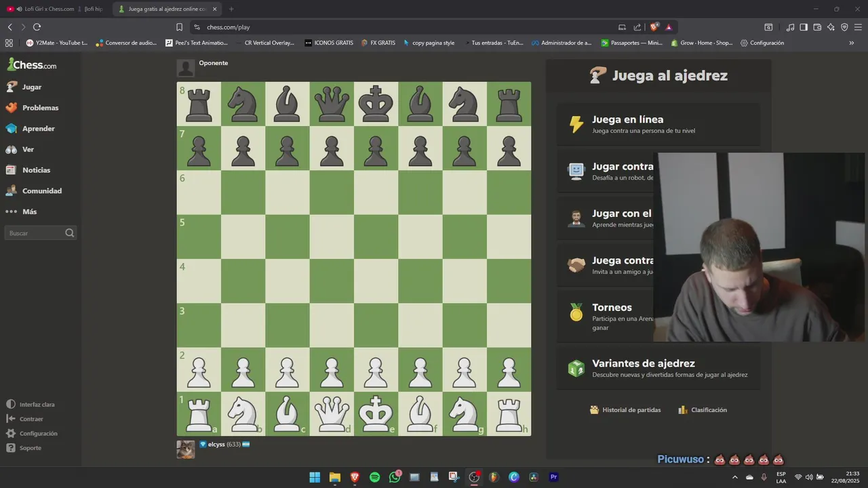The image size is (868, 488).
Task: Open Y2Mate - YouTube bookmark
Action: [57, 43]
